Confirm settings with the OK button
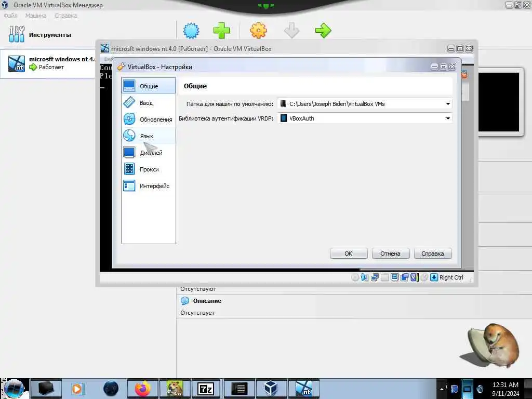Image resolution: width=532 pixels, height=399 pixels. pyautogui.click(x=349, y=254)
